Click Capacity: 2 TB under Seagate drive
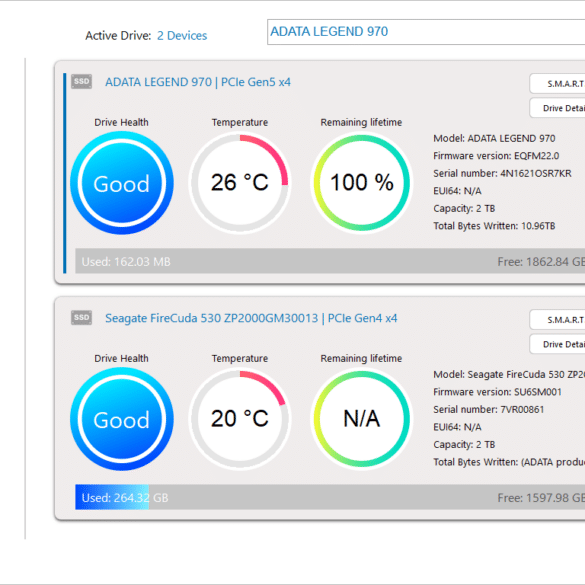The height and width of the screenshot is (585, 585). pyautogui.click(x=464, y=445)
